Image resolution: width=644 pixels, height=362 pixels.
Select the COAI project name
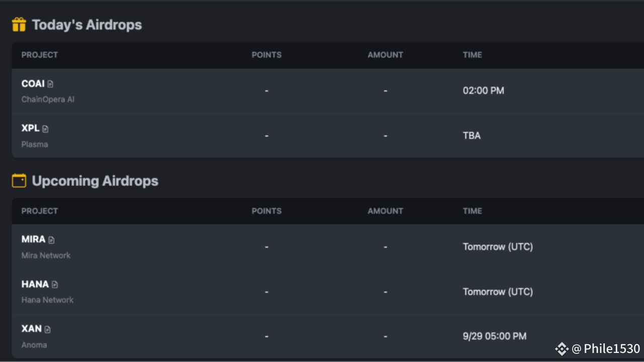[33, 84]
